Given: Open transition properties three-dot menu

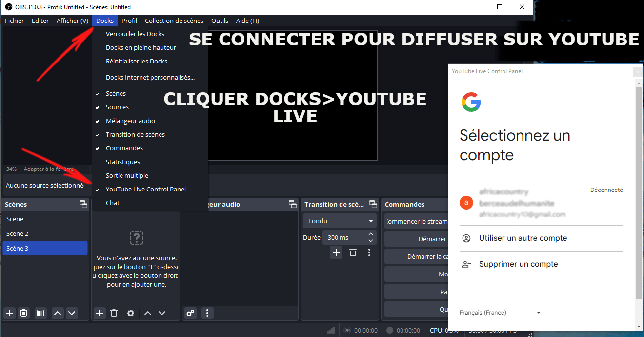Looking at the screenshot, I should [369, 253].
